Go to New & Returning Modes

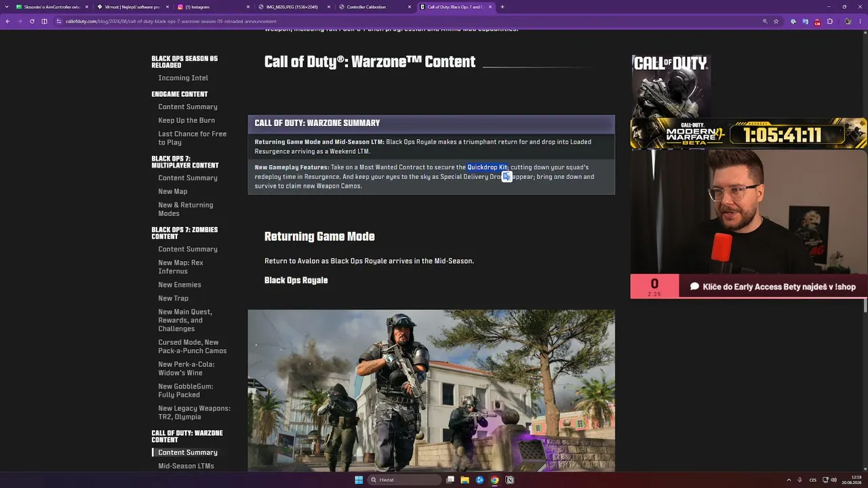pyautogui.click(x=186, y=209)
